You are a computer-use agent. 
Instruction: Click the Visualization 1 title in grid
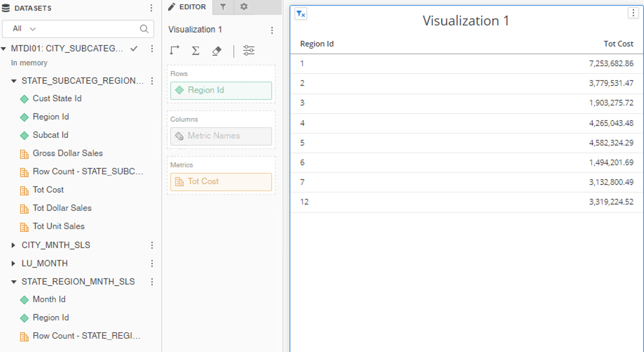(466, 21)
